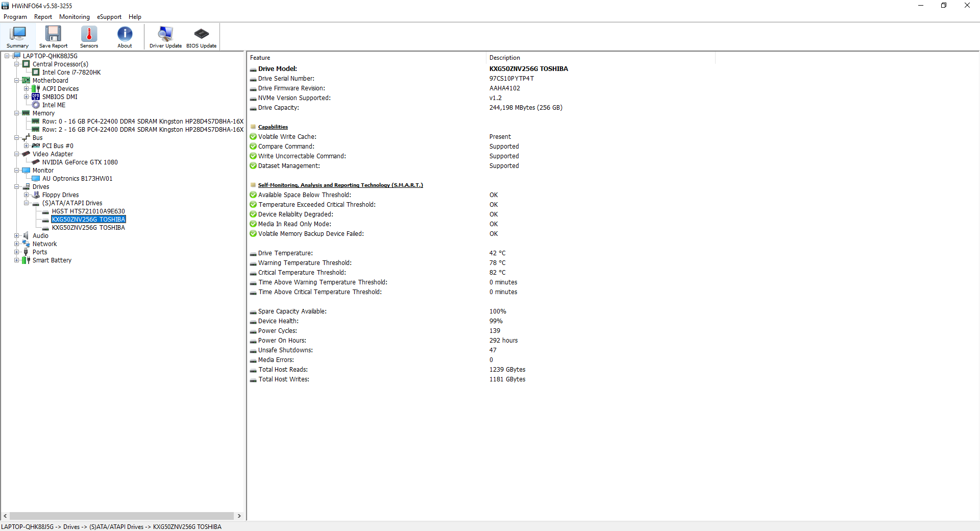Screen dimensions: 980x531
Task: Collapse the Motherboard node
Action: (17, 81)
